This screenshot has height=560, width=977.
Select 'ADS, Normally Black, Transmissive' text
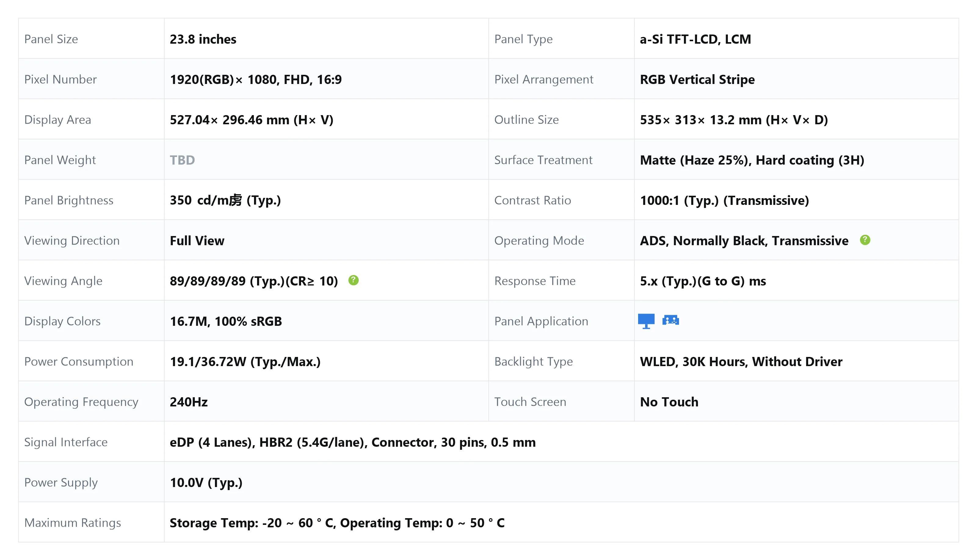744,241
